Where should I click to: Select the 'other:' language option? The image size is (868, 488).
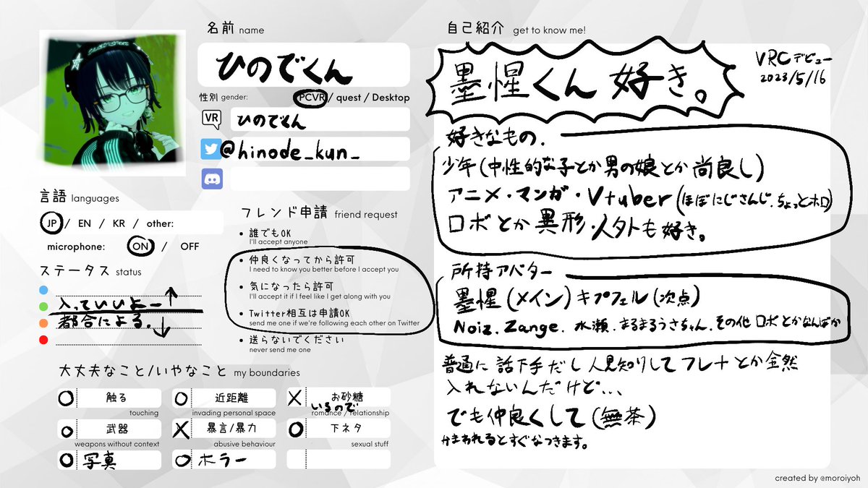[160, 224]
